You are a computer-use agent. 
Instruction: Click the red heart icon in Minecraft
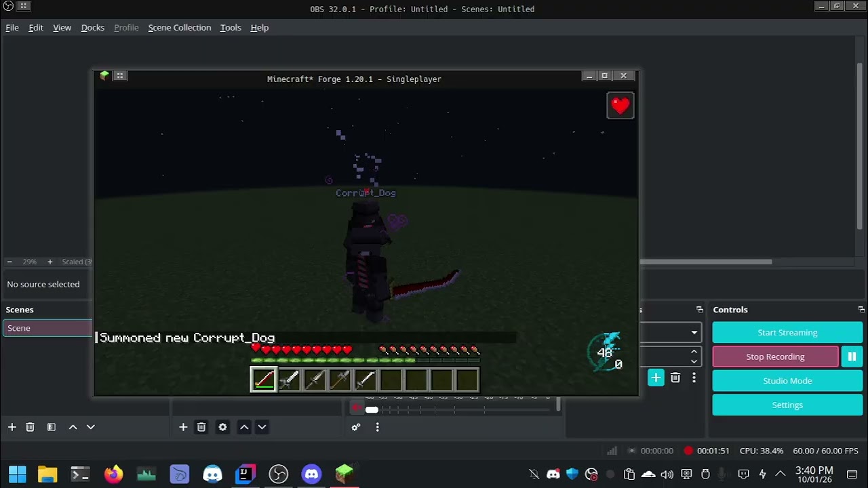(x=620, y=106)
